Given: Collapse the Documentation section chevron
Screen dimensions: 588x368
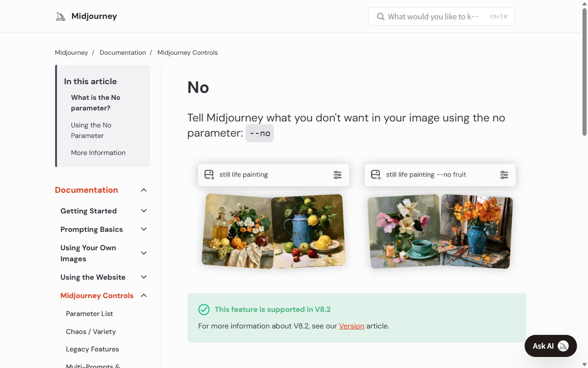Looking at the screenshot, I should click(x=144, y=190).
